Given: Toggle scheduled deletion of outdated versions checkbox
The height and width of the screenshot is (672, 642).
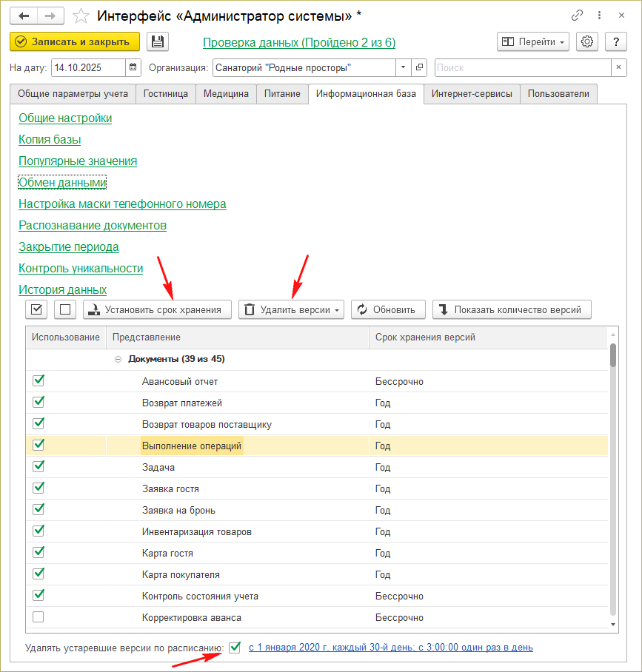Looking at the screenshot, I should (235, 647).
